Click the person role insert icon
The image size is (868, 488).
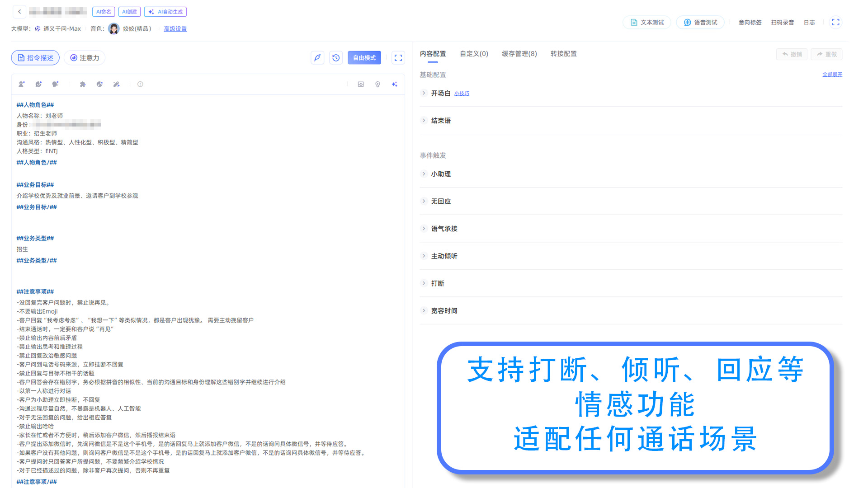pyautogui.click(x=21, y=84)
